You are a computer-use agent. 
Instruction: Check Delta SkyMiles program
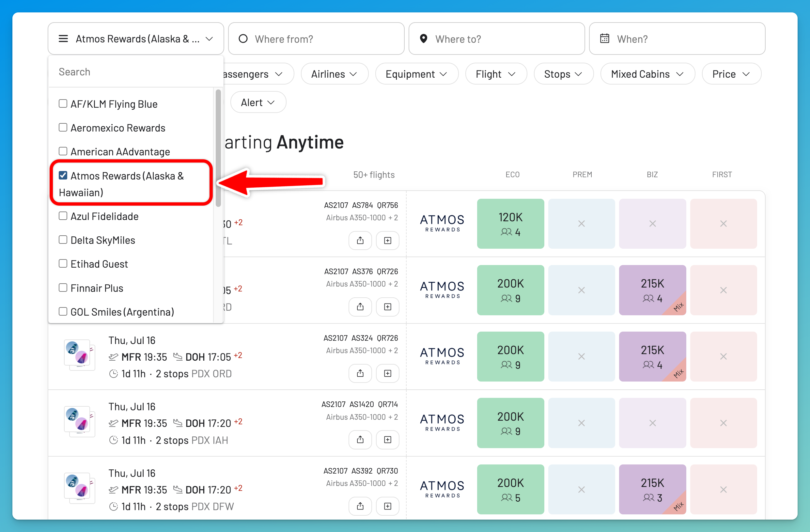pyautogui.click(x=63, y=240)
